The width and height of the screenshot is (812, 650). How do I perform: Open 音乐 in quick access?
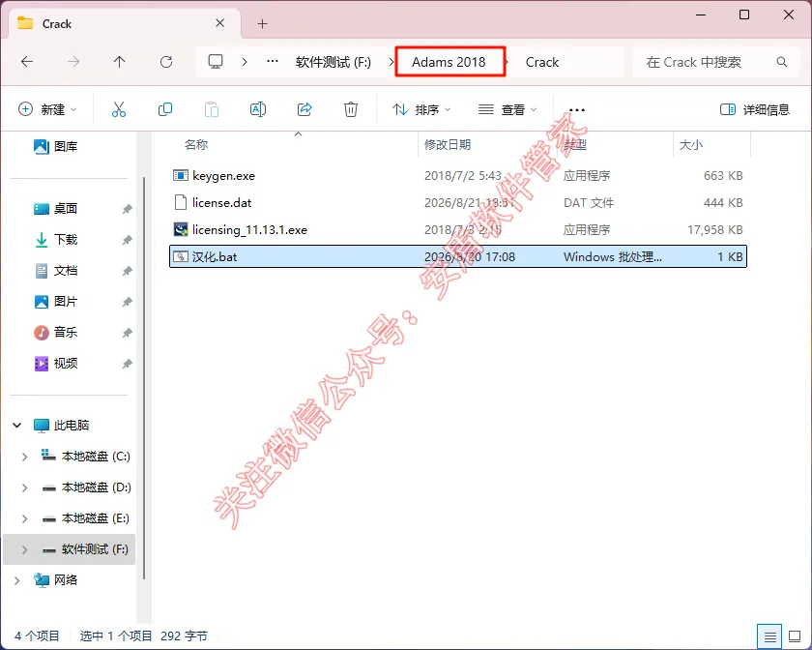pyautogui.click(x=56, y=333)
